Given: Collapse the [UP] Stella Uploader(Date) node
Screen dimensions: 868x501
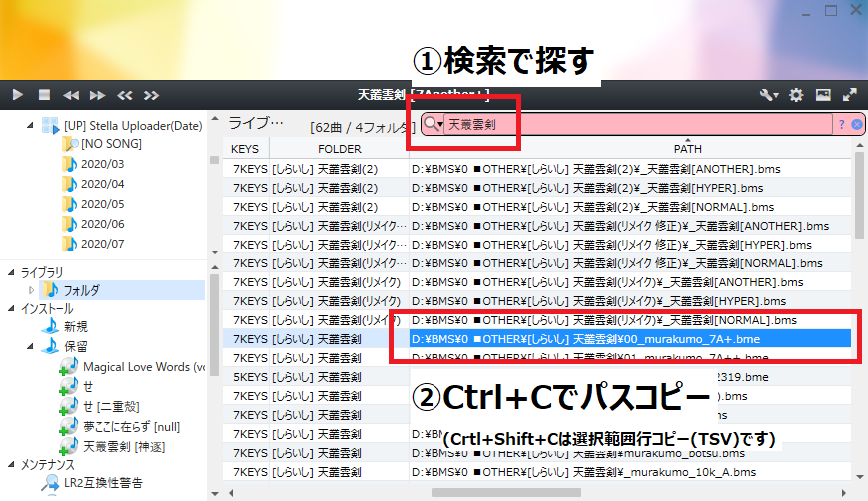Looking at the screenshot, I should click(30, 126).
